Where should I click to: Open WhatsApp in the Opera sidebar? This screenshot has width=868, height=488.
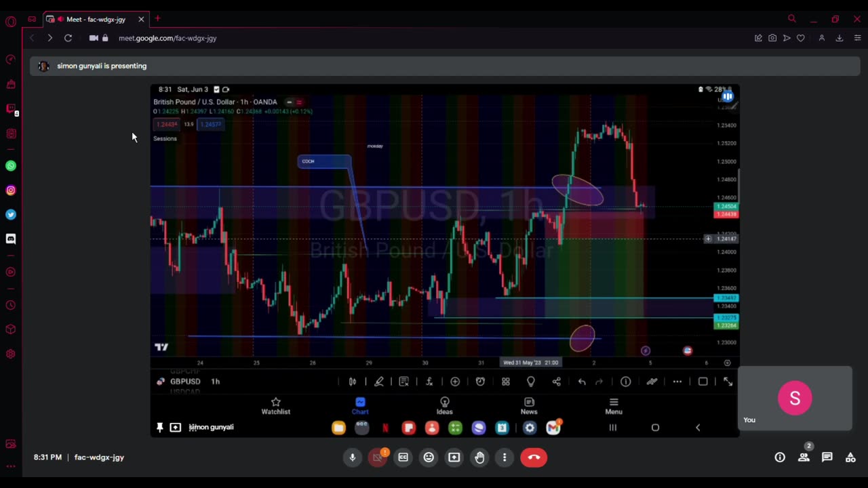[x=11, y=166]
